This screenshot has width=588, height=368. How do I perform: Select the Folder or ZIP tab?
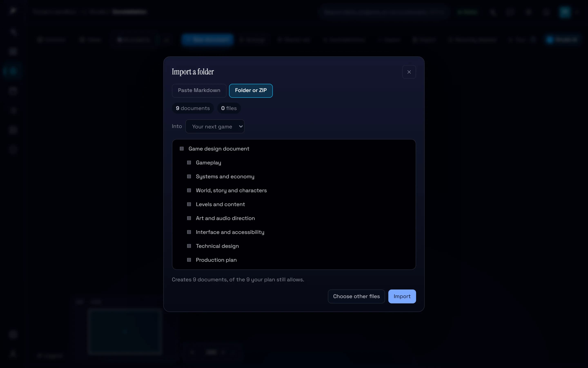(251, 91)
